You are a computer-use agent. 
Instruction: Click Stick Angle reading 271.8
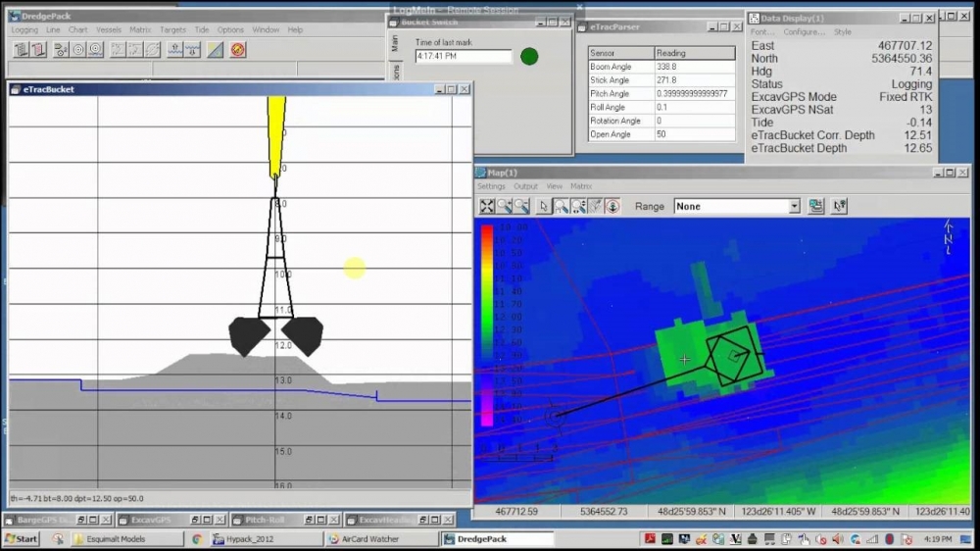pyautogui.click(x=694, y=80)
